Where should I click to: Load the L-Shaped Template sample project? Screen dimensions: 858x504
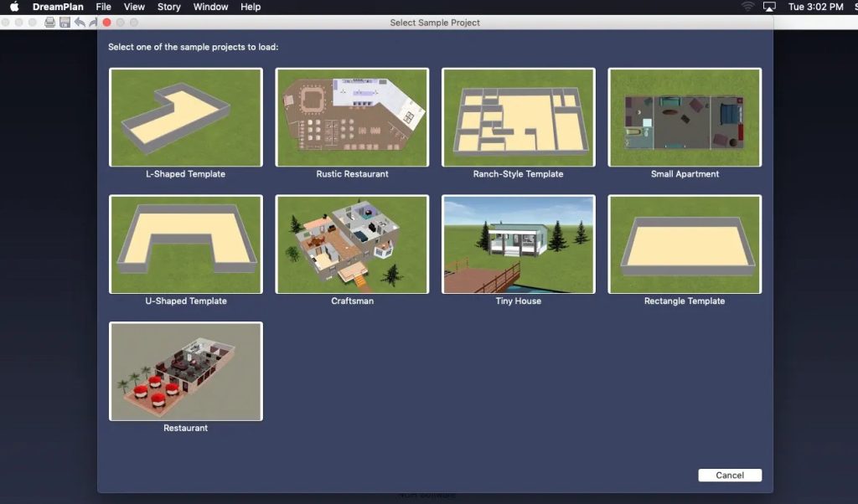coord(185,117)
